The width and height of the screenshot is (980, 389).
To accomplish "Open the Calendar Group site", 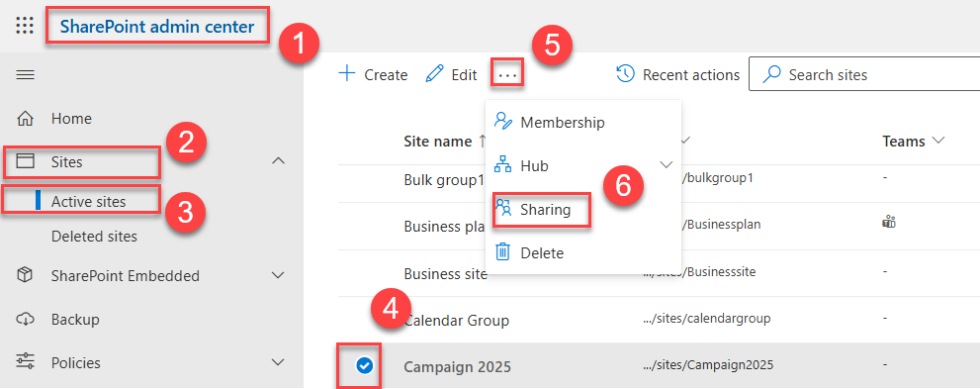I will click(x=457, y=321).
